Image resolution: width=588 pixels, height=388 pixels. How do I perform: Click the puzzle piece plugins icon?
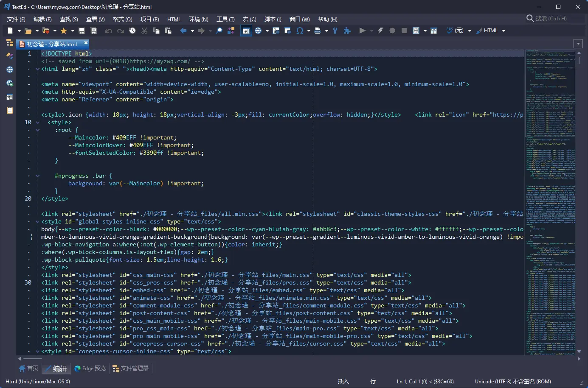(347, 31)
